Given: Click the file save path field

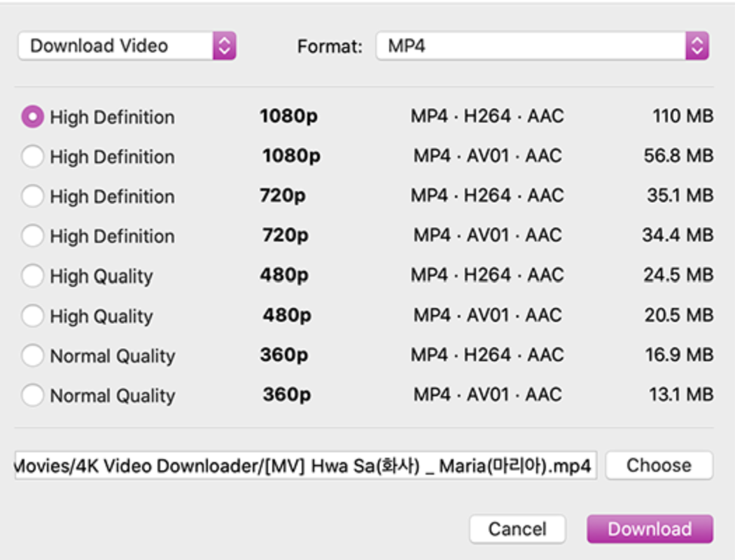Looking at the screenshot, I should point(306,465).
